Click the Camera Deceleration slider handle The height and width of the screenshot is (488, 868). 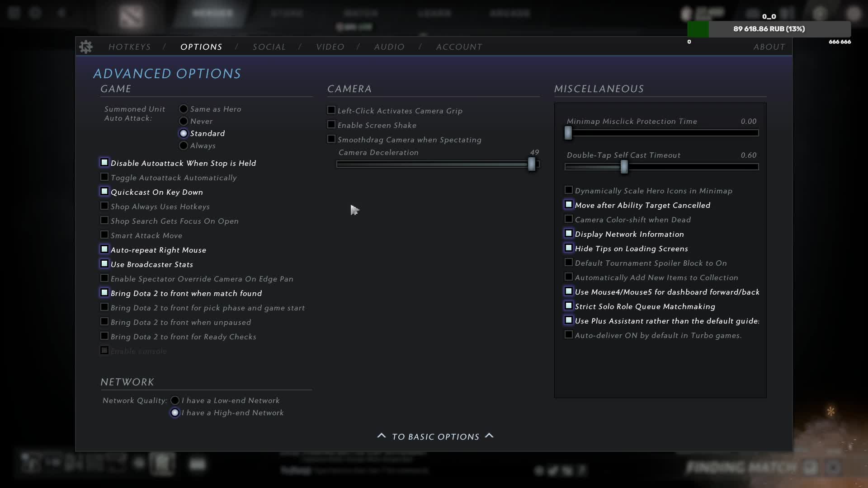point(532,164)
